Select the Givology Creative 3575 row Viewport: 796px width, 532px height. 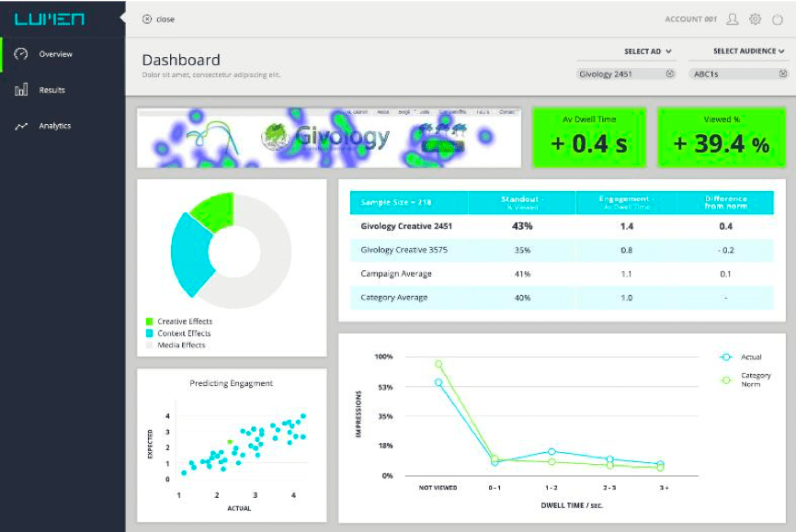click(x=404, y=250)
